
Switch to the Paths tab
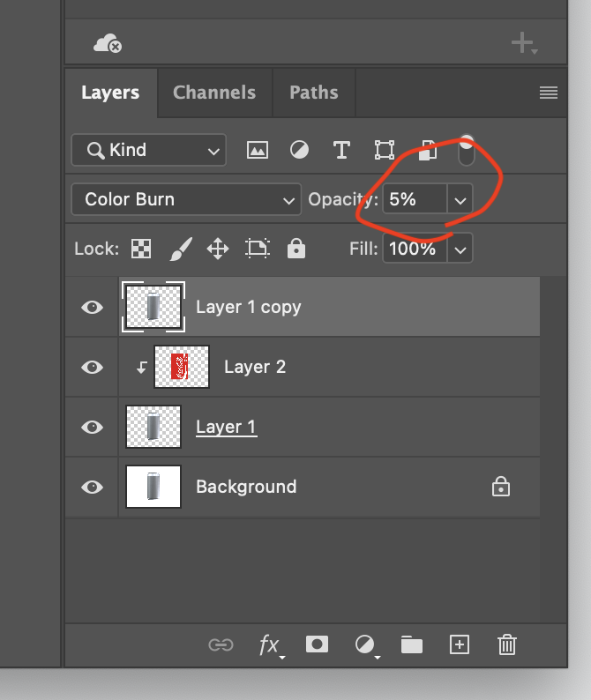(314, 93)
